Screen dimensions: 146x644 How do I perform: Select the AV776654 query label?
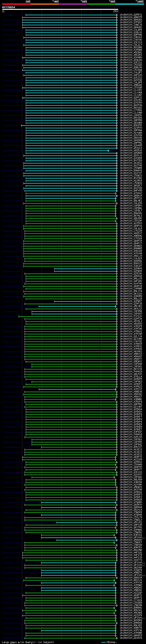[x=8, y=7]
